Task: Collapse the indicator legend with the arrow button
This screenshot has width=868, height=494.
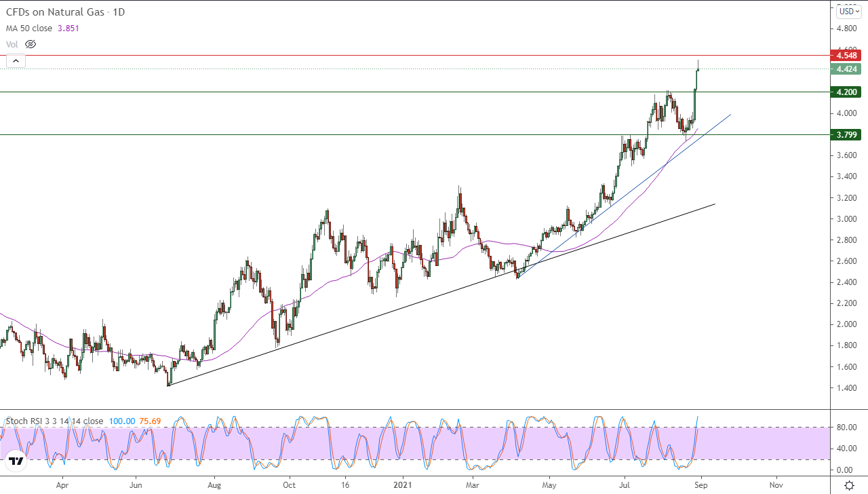Action: (x=16, y=61)
